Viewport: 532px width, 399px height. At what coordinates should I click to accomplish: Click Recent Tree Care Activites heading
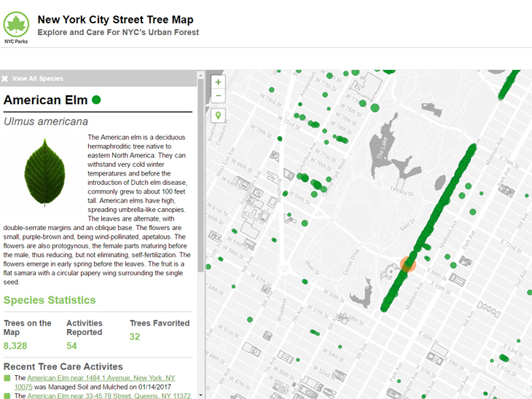tap(63, 367)
